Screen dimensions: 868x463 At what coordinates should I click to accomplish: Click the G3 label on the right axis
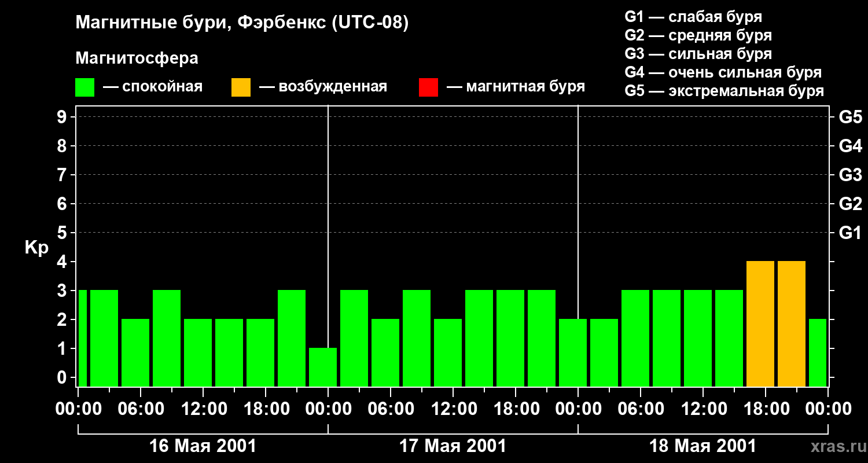(x=850, y=175)
